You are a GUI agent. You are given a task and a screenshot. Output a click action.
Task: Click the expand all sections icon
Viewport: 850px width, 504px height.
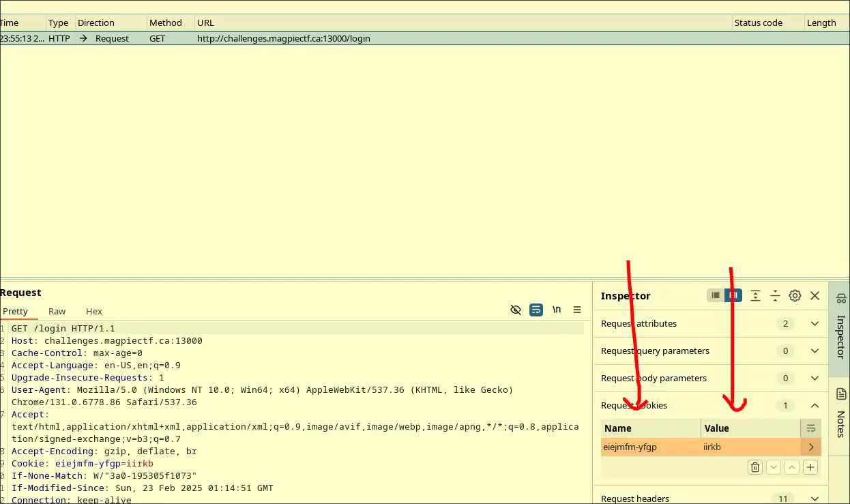coord(755,295)
